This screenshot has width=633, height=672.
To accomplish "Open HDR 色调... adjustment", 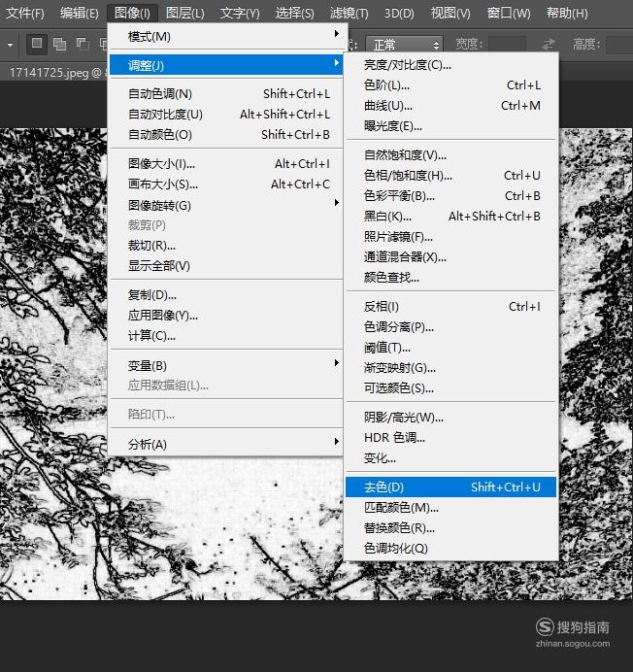I will [x=450, y=438].
